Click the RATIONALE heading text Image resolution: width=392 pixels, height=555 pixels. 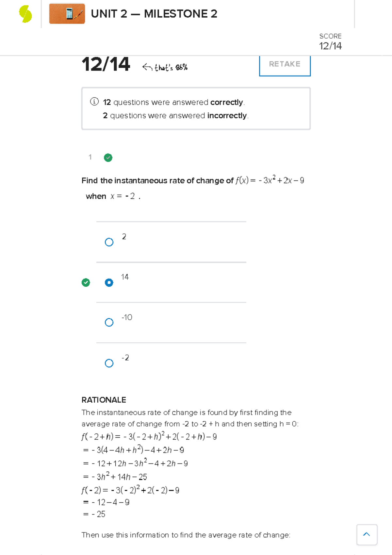coord(104,400)
